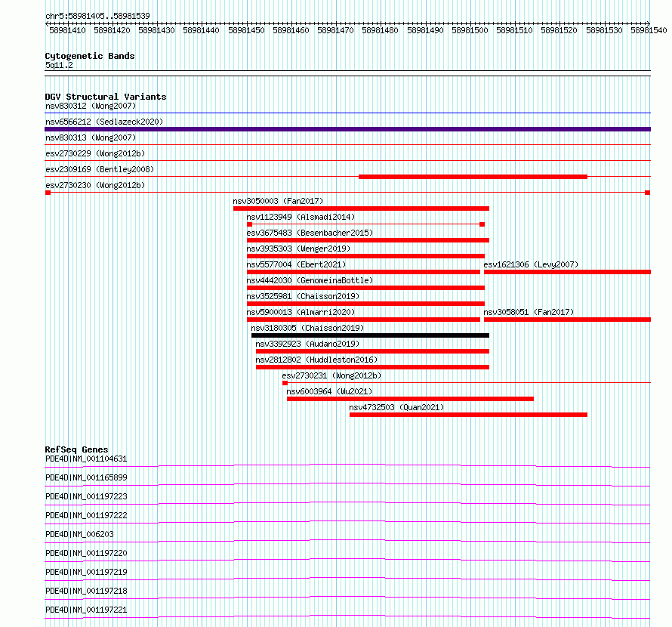Open variant nsv6003964 (Wu2021) label
Image resolution: width=672 pixels, height=627 pixels.
tap(329, 391)
